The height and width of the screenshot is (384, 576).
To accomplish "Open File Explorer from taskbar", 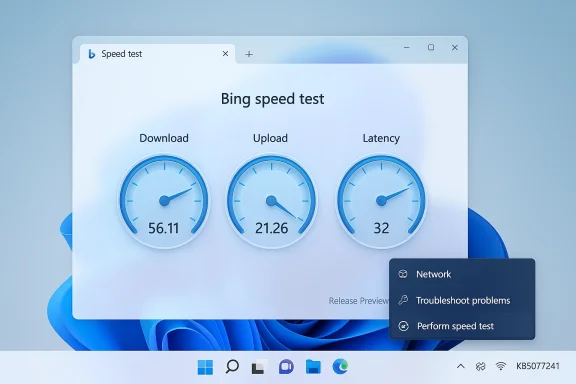I will (313, 366).
